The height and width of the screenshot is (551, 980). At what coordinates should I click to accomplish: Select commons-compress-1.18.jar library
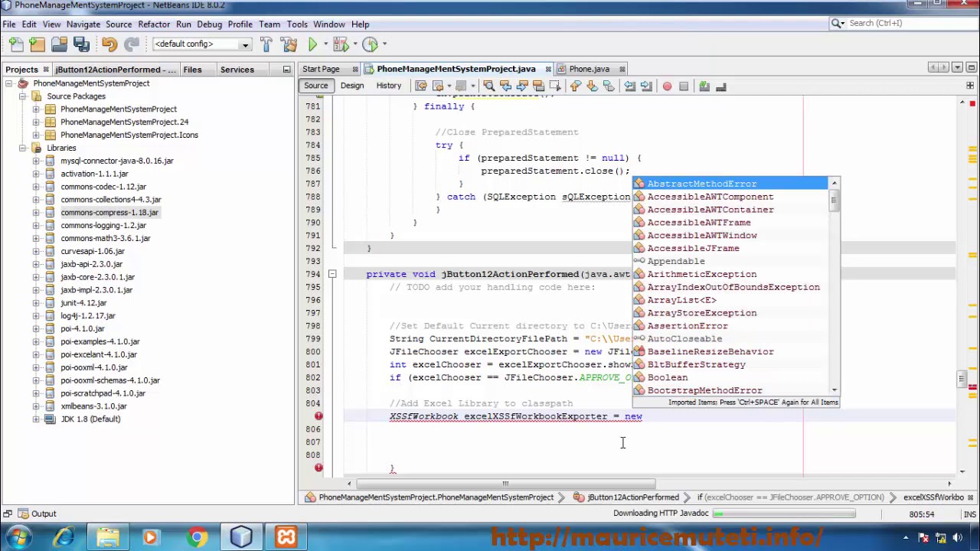[x=109, y=212]
